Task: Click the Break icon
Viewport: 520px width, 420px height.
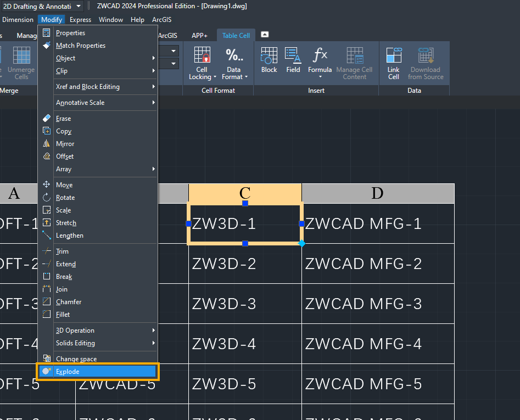Action: 47,276
